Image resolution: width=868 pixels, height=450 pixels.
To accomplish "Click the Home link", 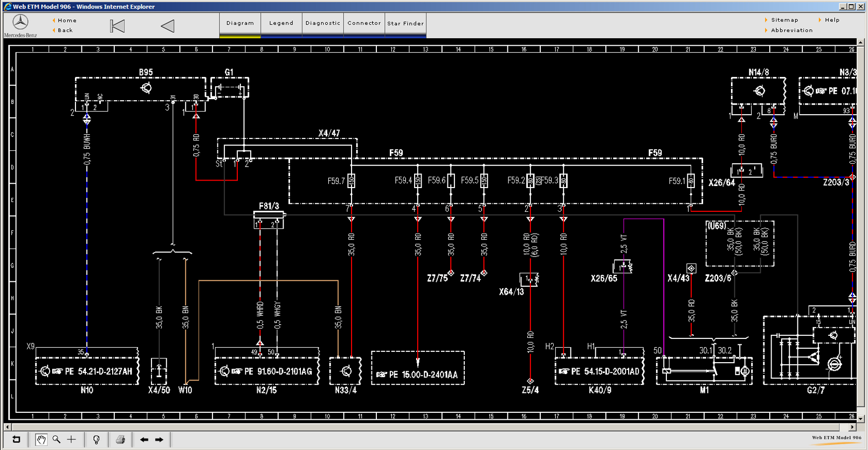I will (x=67, y=20).
